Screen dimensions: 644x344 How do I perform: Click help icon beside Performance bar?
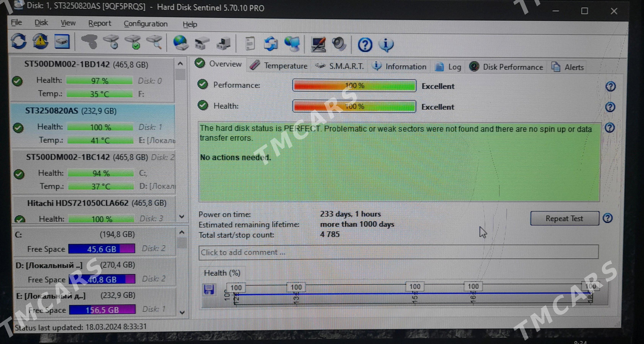(611, 86)
